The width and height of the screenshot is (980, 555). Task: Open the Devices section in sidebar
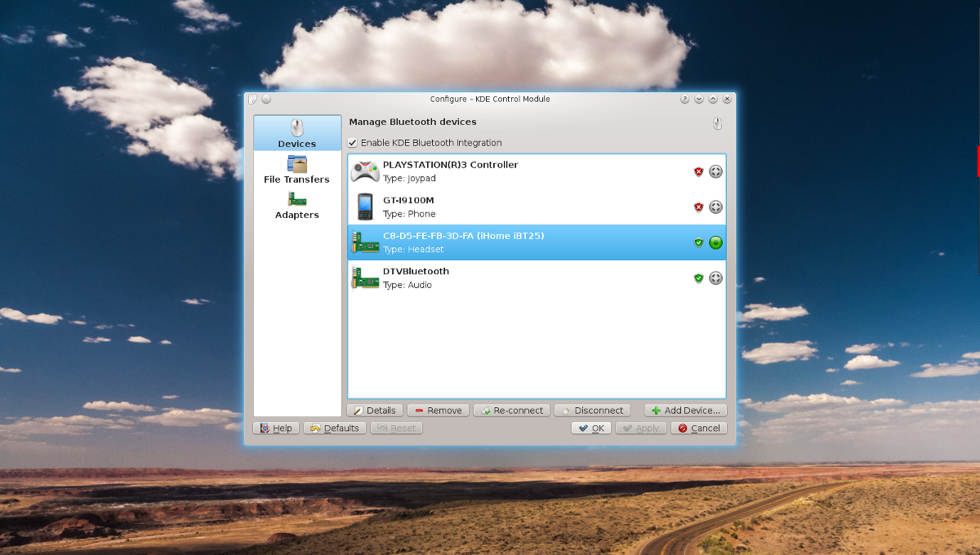[297, 133]
